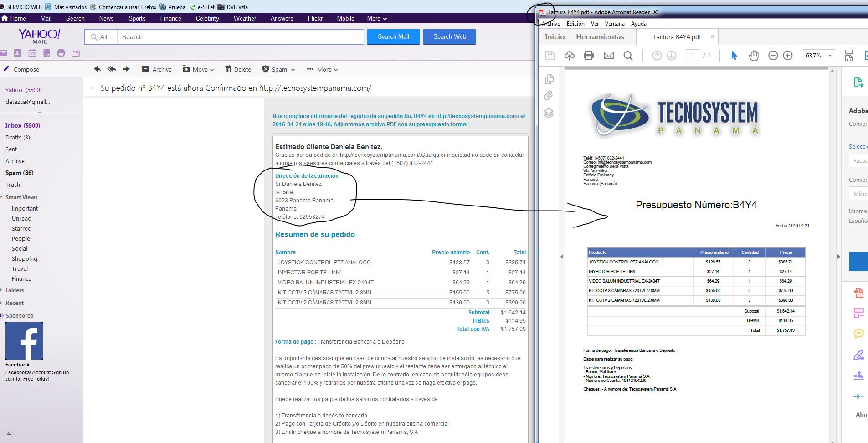Open the News Feed icon in Yahoo Mail
Image resolution: width=868 pixels, height=443 pixels.
coord(76,53)
